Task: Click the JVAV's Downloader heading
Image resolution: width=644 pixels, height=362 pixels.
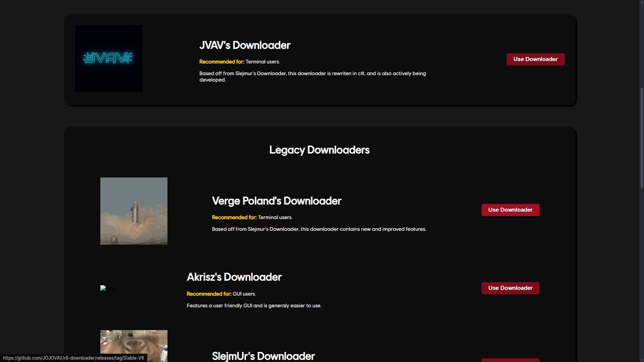Action: 245,45
